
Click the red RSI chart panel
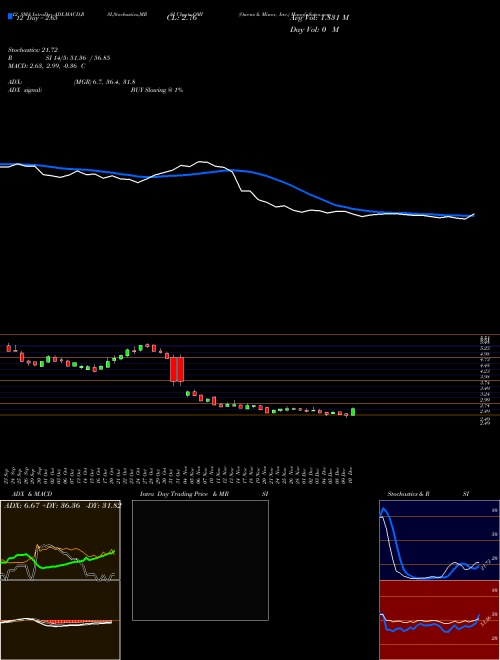click(439, 620)
